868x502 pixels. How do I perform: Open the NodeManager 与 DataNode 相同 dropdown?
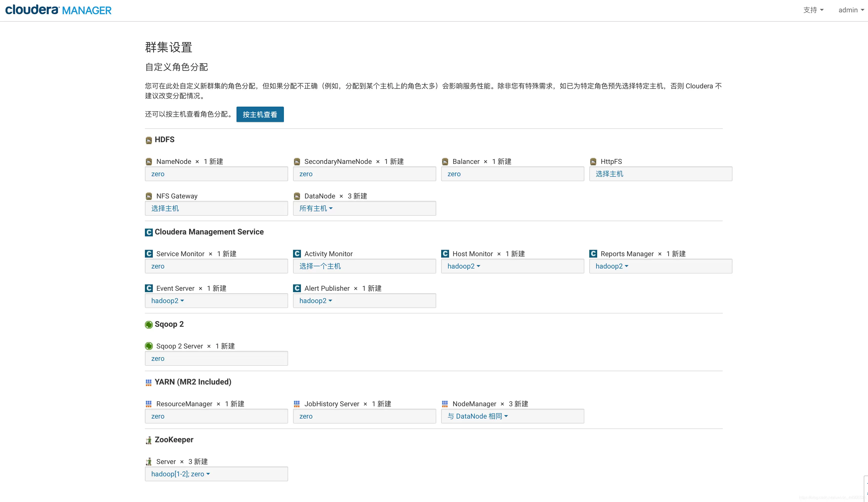(478, 417)
